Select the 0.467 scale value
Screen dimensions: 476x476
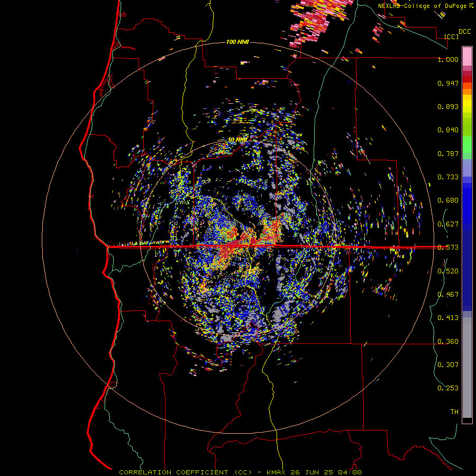coord(448,295)
